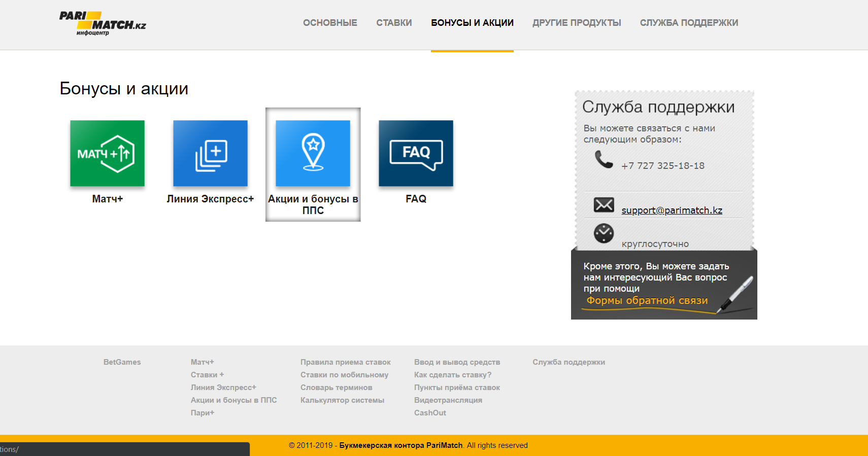Go to the СТАВКИ menu section

(394, 23)
